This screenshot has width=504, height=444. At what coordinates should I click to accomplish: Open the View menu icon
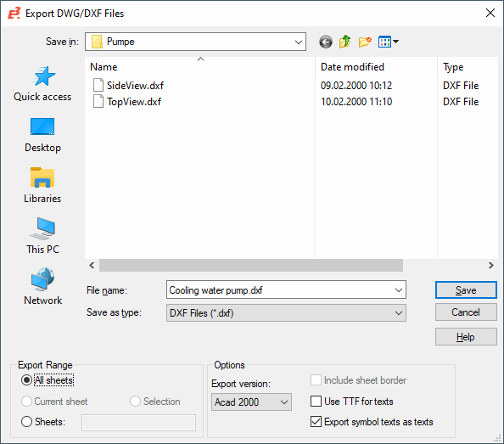[389, 42]
